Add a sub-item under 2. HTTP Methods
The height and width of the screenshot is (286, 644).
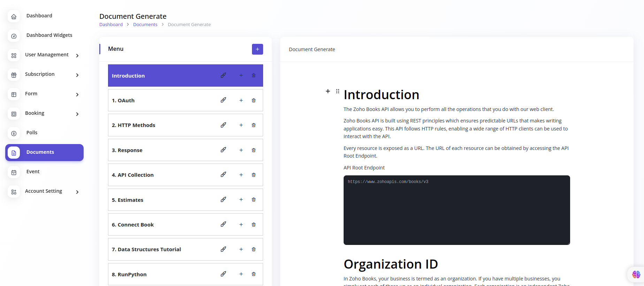241,125
